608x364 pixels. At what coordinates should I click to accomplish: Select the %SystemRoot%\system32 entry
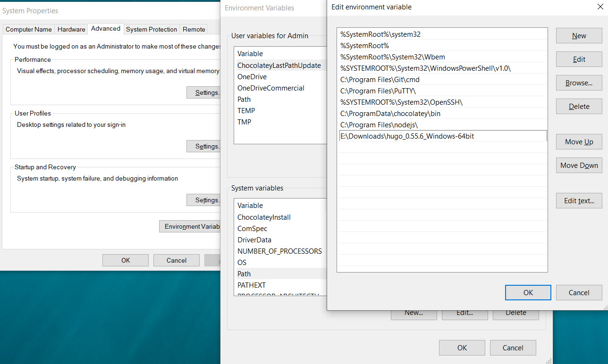coord(442,34)
